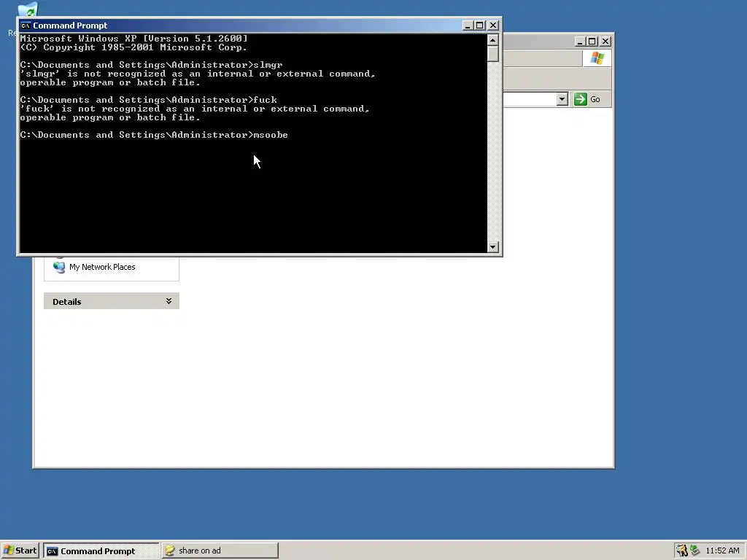This screenshot has width=747, height=560.
Task: Open the Command Prompt title bar system icon
Action: click(x=26, y=26)
